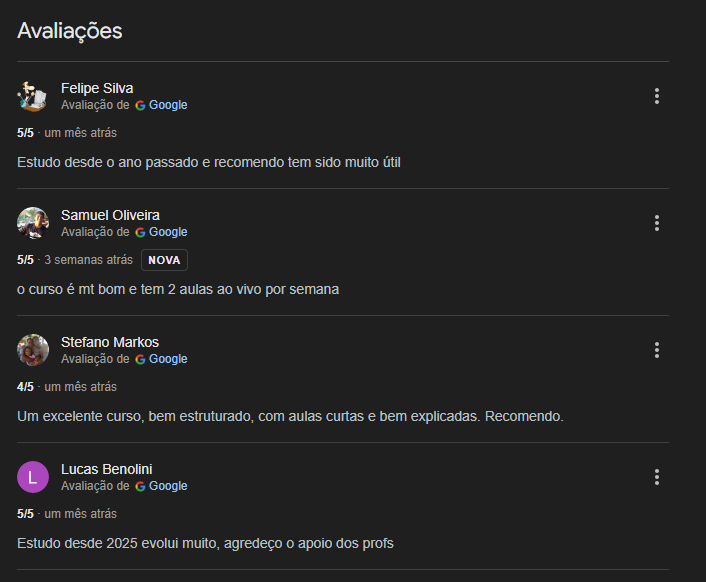Screen dimensions: 706x582
Task: Click the Google logo under Lucas Benolini
Action: [x=141, y=486]
